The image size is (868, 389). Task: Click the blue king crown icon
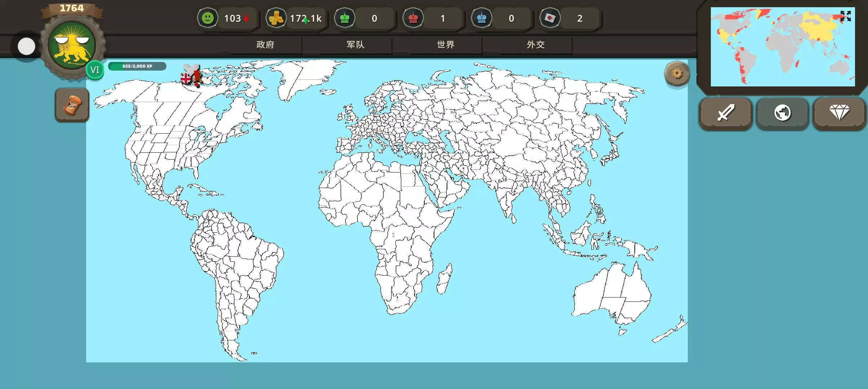(482, 18)
